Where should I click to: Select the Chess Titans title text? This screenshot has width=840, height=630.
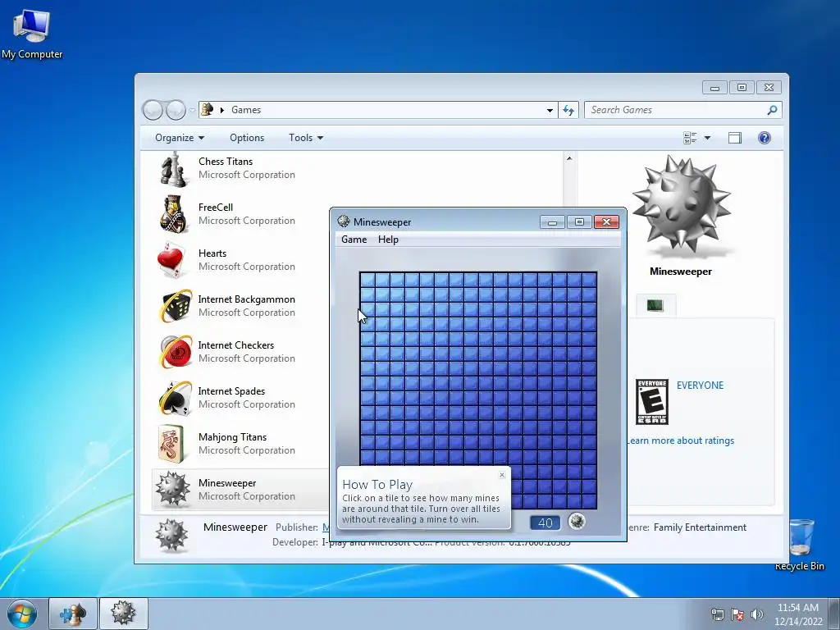(x=226, y=162)
